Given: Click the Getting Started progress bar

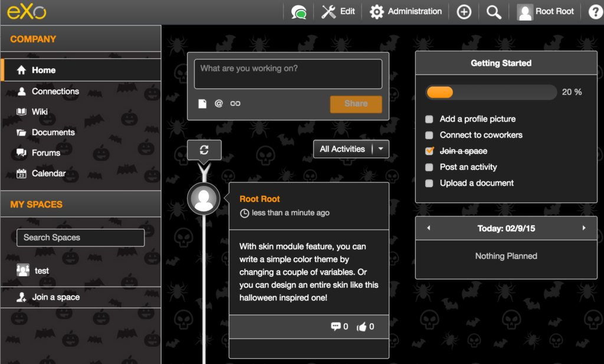Looking at the screenshot, I should 491,92.
